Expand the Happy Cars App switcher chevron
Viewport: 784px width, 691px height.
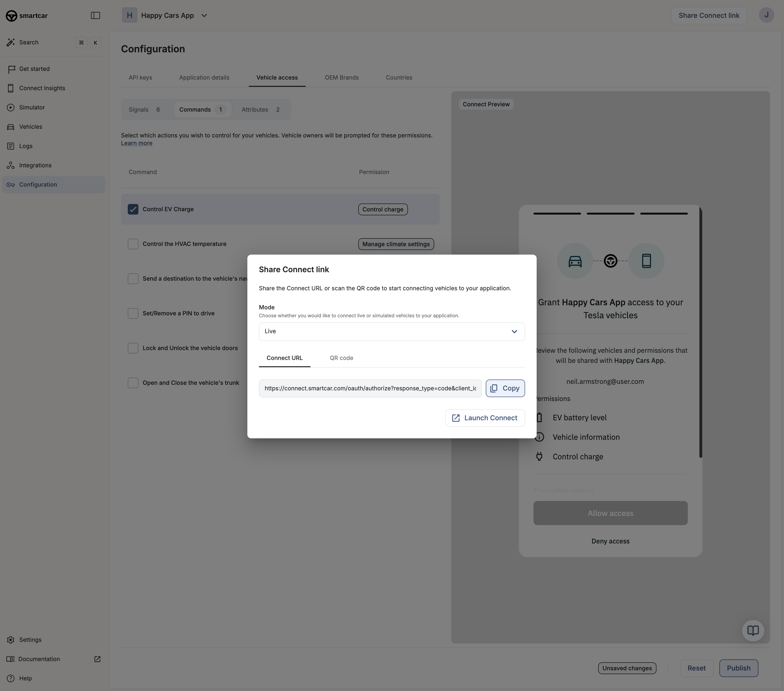click(204, 16)
